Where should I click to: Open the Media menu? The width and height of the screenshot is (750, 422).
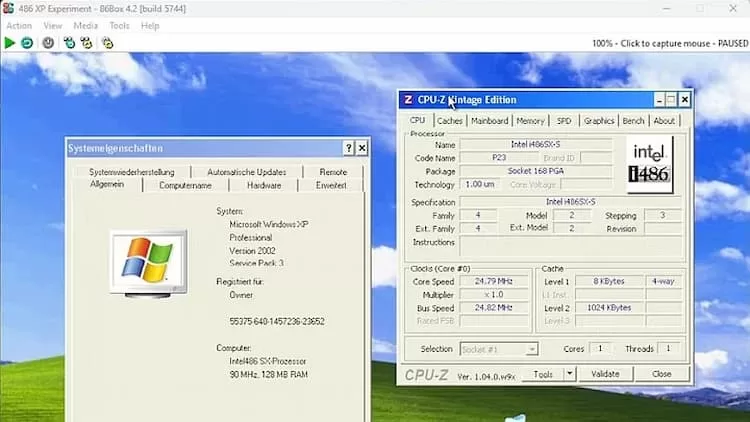[86, 26]
